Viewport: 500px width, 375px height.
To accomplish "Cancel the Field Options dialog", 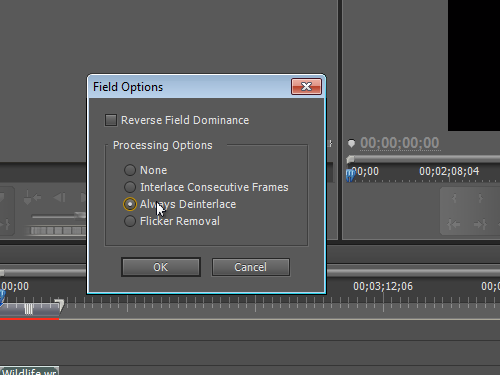I will pos(251,267).
